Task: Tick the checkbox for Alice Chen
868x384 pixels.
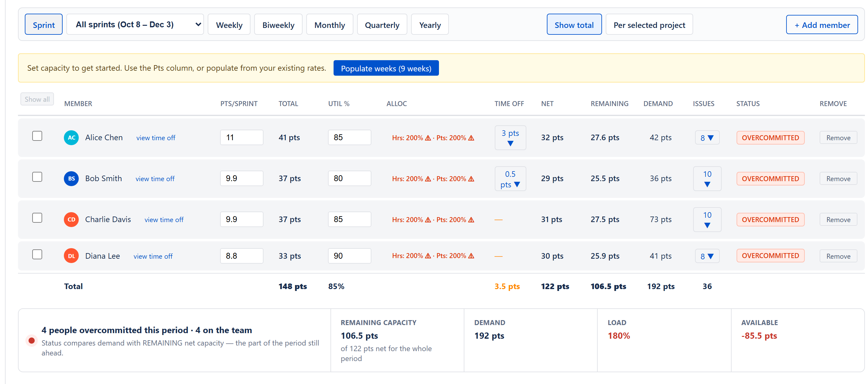Action: click(37, 136)
